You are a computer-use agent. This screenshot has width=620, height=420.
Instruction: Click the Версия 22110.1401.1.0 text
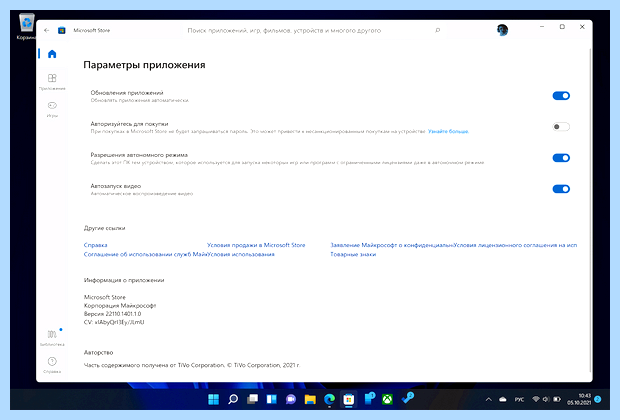point(112,314)
